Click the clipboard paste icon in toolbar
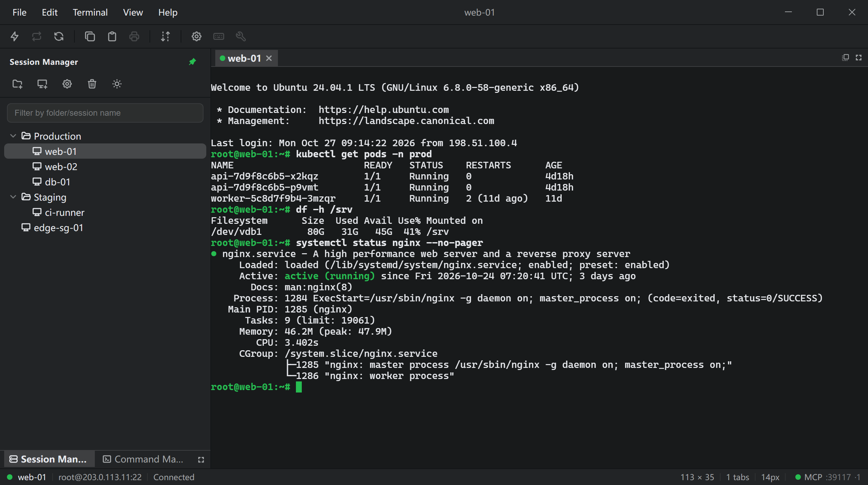Viewport: 868px width, 485px height. pos(112,36)
